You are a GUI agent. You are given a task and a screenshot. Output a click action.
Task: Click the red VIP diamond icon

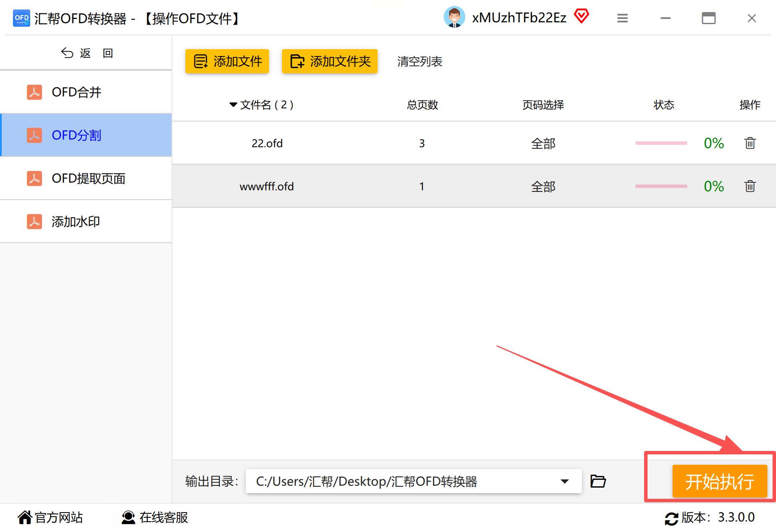pos(581,16)
